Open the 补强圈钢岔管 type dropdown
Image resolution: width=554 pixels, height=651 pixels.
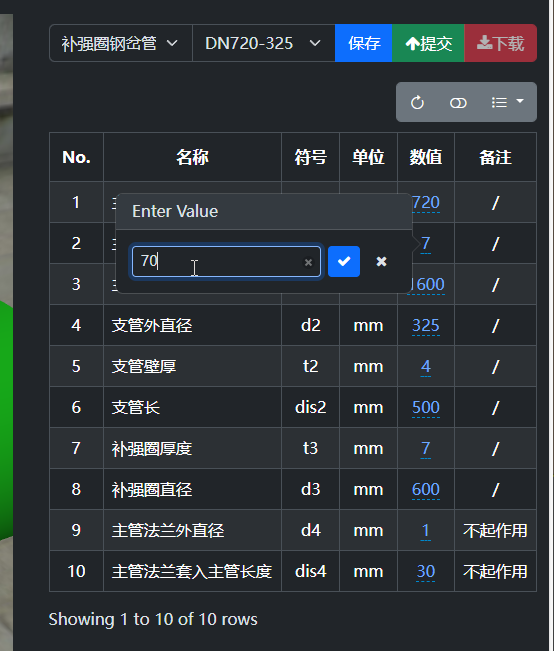pos(120,43)
